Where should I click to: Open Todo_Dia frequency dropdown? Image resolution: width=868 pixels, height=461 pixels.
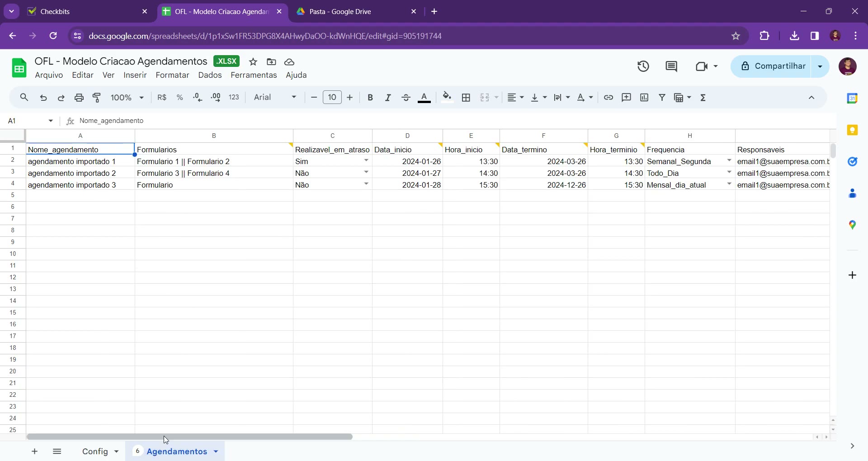729,173
